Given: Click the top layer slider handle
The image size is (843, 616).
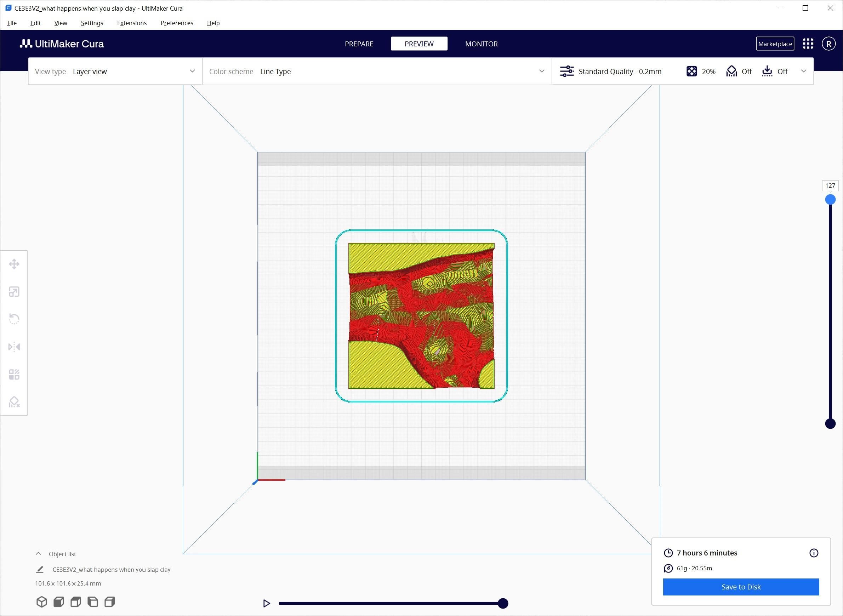Looking at the screenshot, I should coord(830,199).
